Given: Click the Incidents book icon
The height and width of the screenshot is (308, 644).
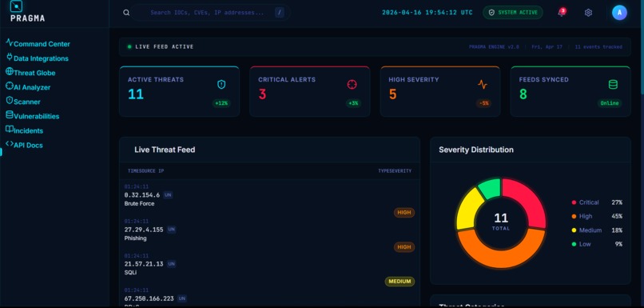Looking at the screenshot, I should point(10,129).
